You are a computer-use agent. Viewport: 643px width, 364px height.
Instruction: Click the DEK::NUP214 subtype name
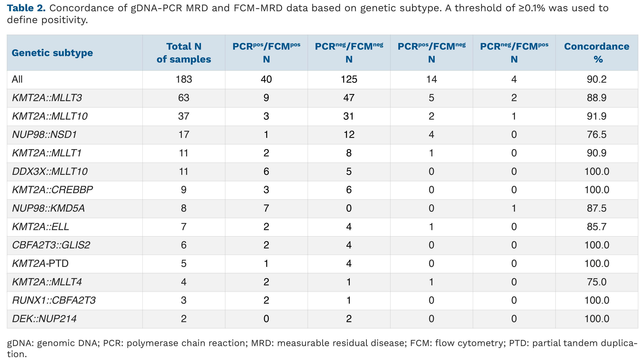pos(44,319)
